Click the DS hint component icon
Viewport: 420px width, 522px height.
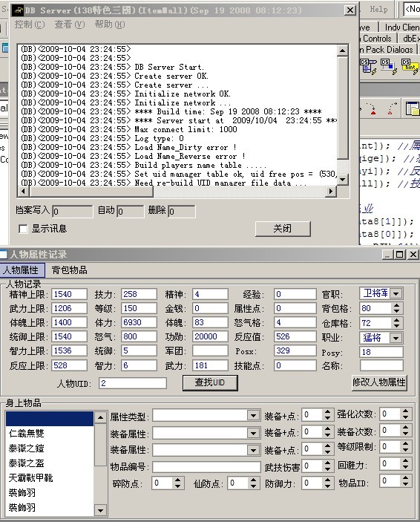coord(410,66)
